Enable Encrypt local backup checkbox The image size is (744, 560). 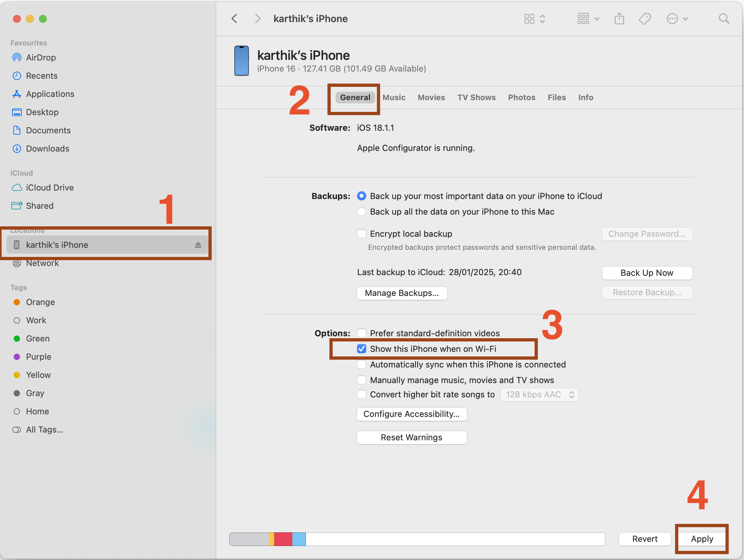coord(362,233)
